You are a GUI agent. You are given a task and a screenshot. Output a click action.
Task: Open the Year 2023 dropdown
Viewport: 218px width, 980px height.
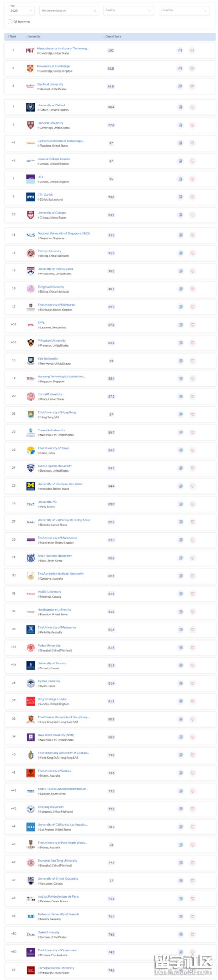click(x=21, y=10)
